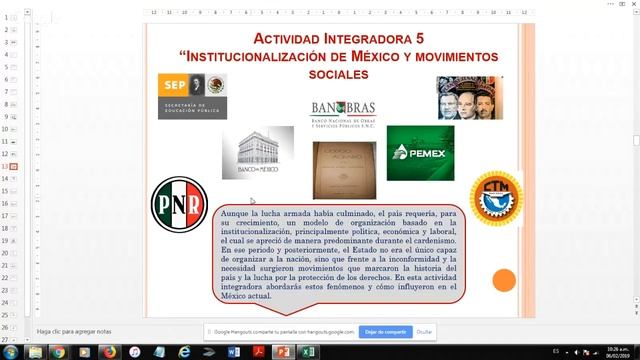
Task: Select the old book cover image
Action: click(344, 171)
